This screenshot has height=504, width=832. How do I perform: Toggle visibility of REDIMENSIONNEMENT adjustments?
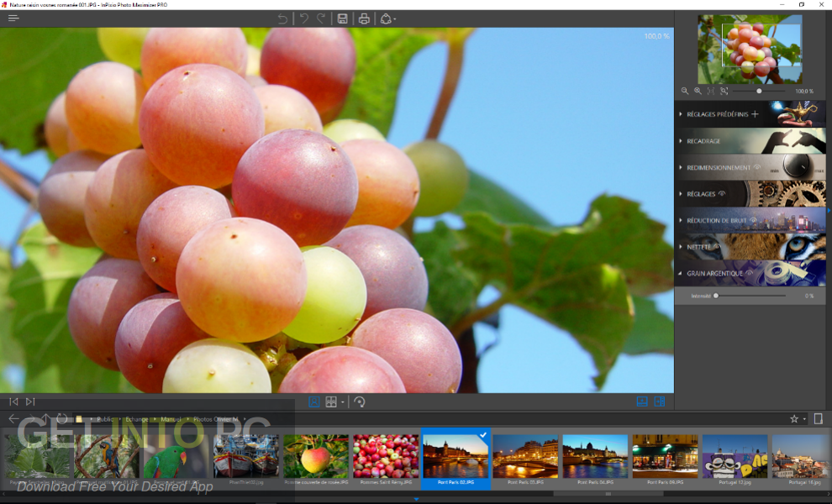pyautogui.click(x=756, y=166)
